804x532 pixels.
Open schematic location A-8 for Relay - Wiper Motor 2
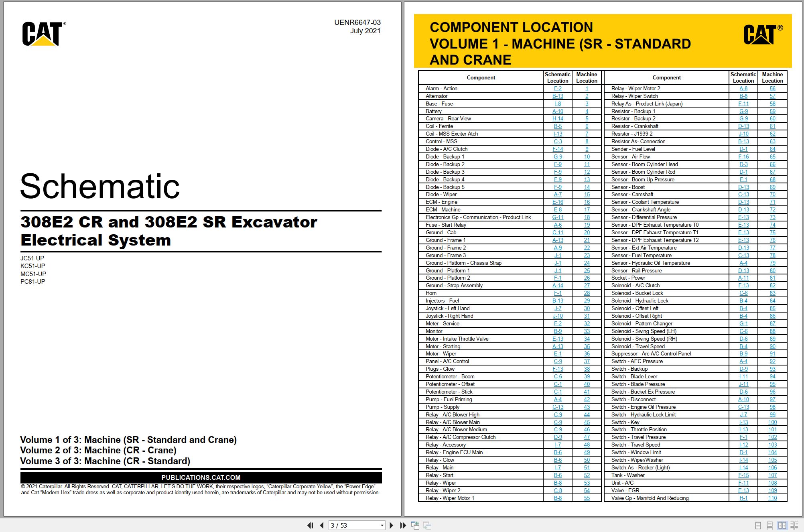coord(743,88)
